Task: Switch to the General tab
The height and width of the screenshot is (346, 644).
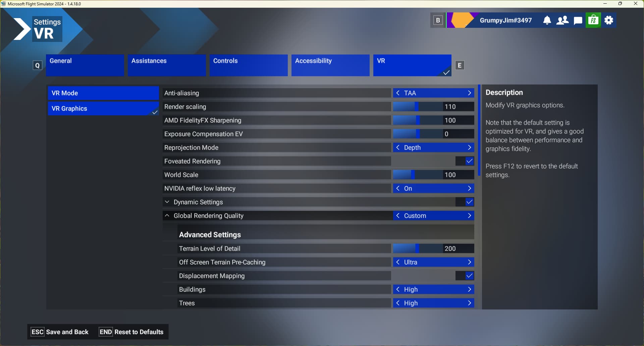Action: tap(85, 65)
